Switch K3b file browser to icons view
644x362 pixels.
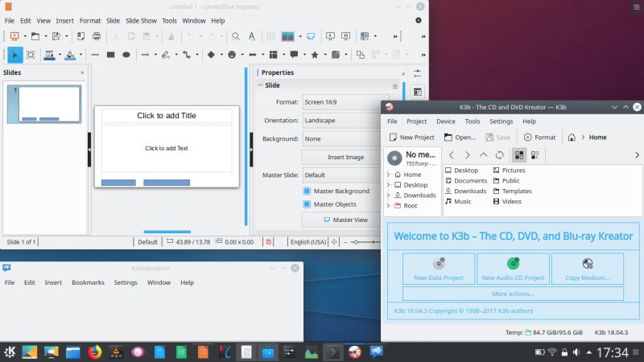pos(518,154)
